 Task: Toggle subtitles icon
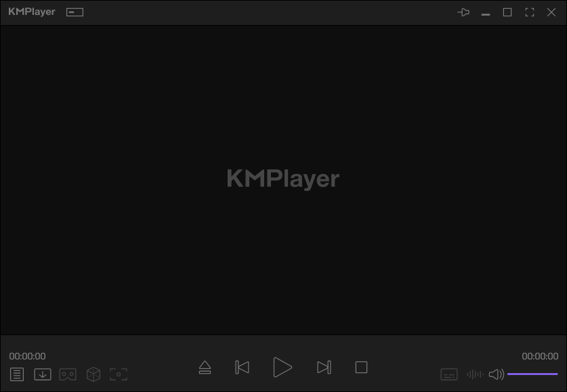coord(448,374)
